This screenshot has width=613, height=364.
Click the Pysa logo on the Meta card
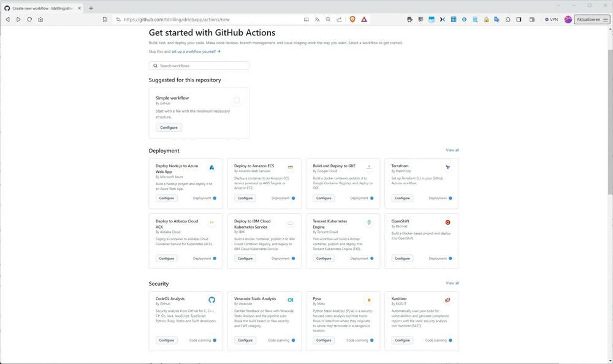368,300
